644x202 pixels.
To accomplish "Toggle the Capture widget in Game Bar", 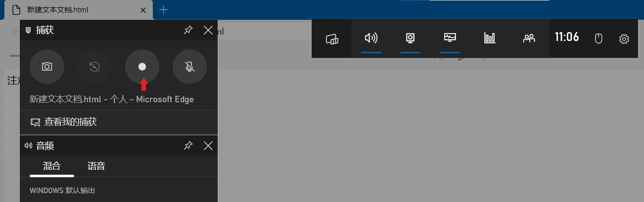I will (x=411, y=39).
